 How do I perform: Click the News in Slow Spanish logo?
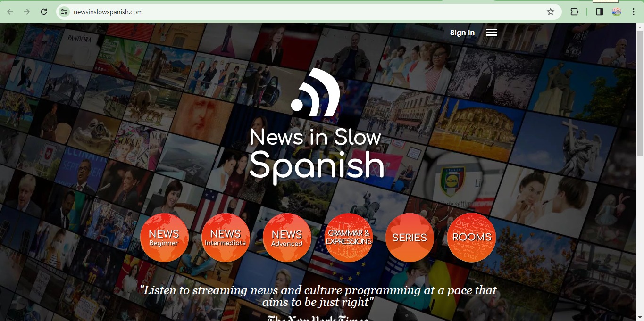[317, 126]
